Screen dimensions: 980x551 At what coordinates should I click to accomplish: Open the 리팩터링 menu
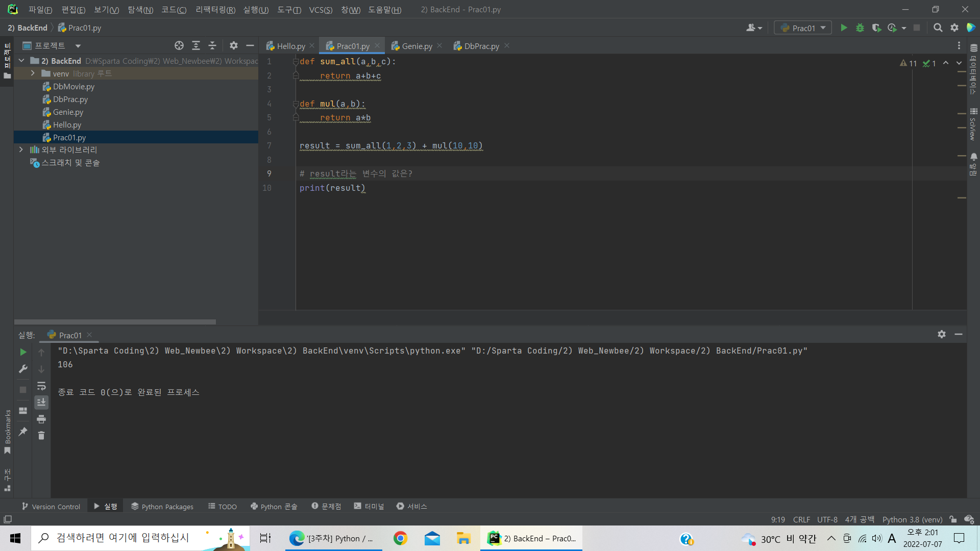point(215,10)
